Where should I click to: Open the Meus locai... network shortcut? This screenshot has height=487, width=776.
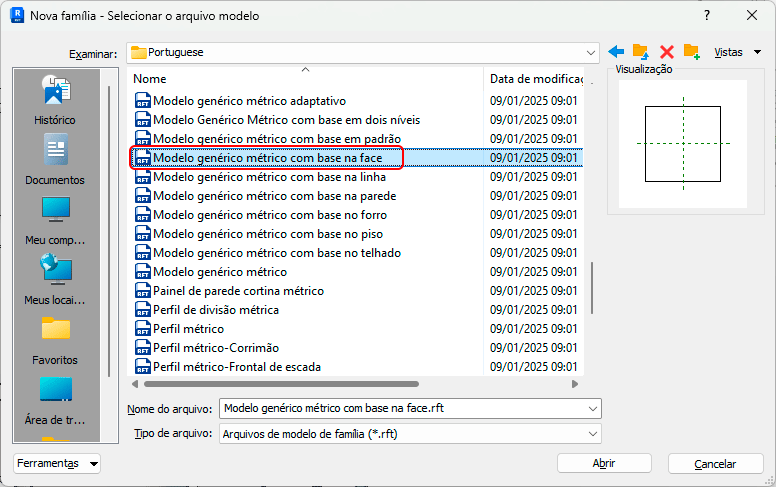point(55,280)
